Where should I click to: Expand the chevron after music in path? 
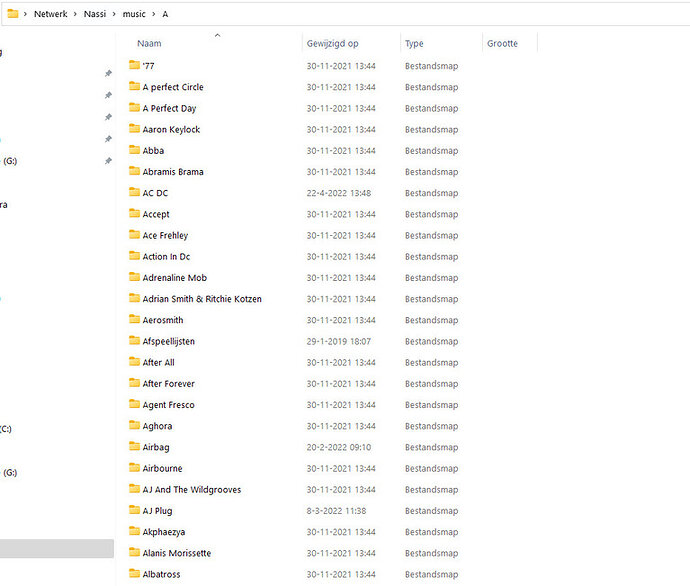[154, 14]
